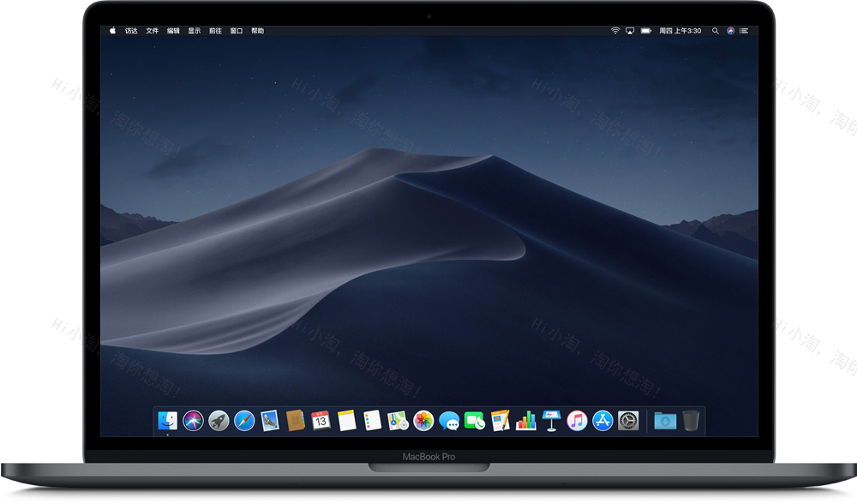Open the Downloads stack
857x504 pixels.
click(663, 420)
